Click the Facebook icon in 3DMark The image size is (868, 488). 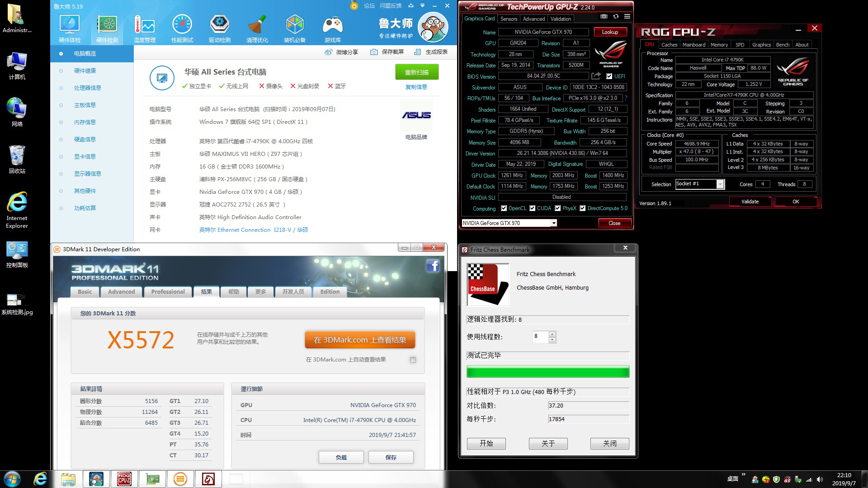(x=433, y=266)
